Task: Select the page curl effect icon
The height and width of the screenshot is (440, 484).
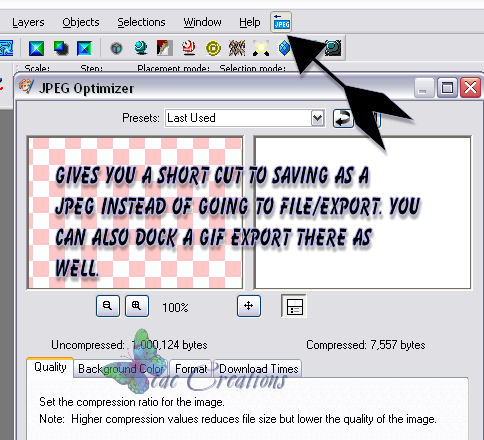Action: tap(165, 48)
